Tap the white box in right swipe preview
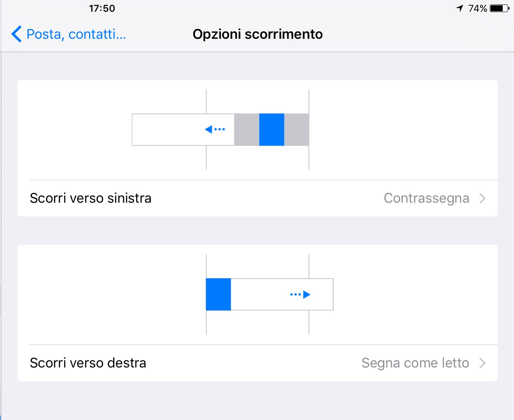This screenshot has width=514, height=420. pos(282,294)
